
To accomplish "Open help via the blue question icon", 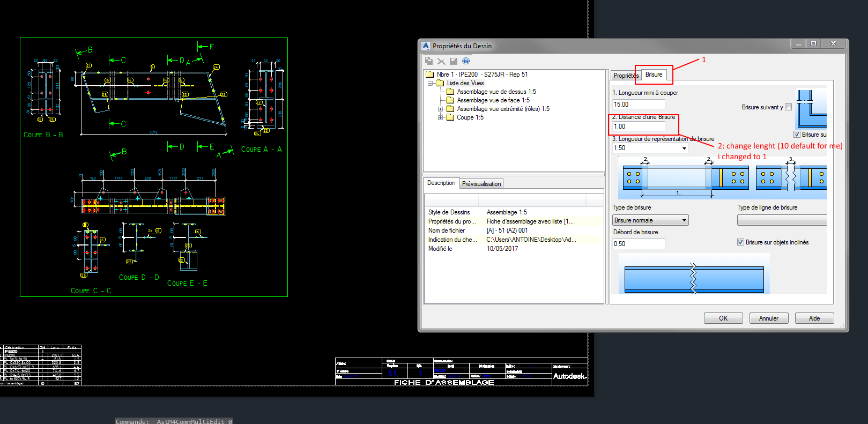I will click(x=466, y=61).
